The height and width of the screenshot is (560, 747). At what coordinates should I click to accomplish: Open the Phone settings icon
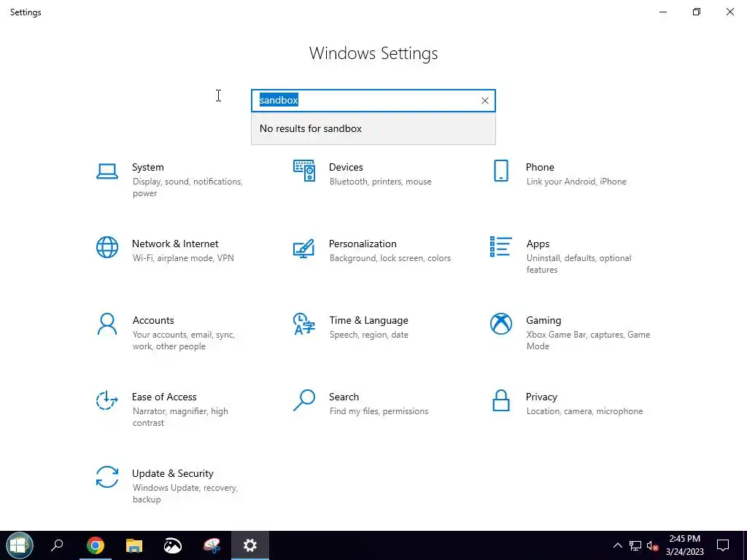(500, 171)
